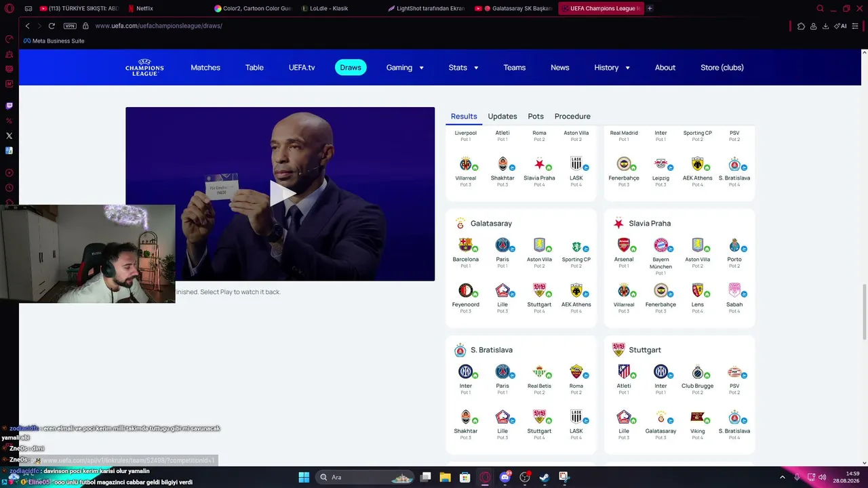
Task: Go back to previous page
Action: pos(27,26)
